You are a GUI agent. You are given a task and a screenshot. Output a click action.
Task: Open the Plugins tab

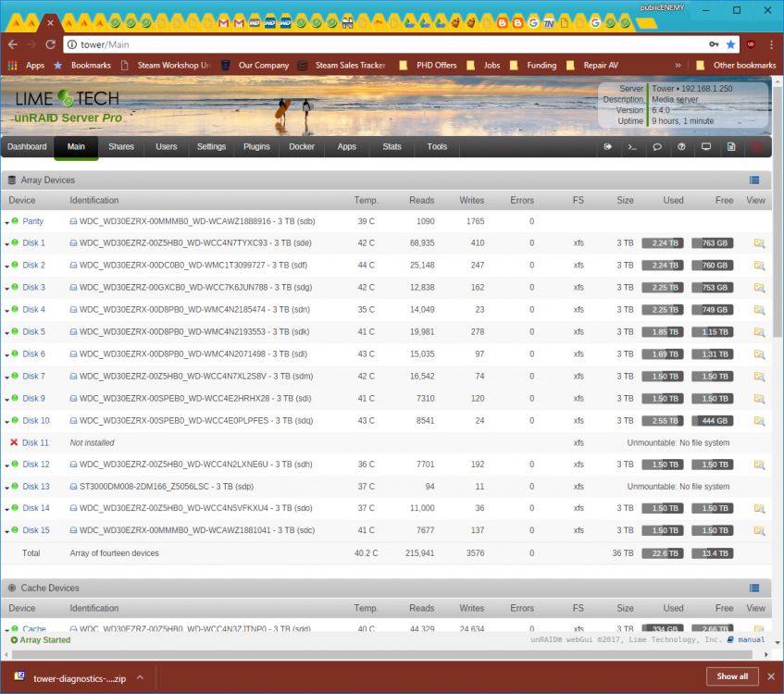[256, 147]
